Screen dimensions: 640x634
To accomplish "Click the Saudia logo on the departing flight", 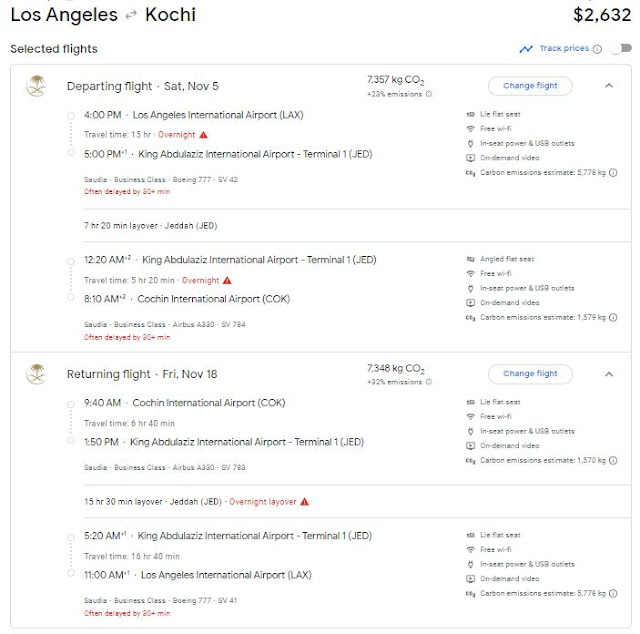I will [36, 87].
